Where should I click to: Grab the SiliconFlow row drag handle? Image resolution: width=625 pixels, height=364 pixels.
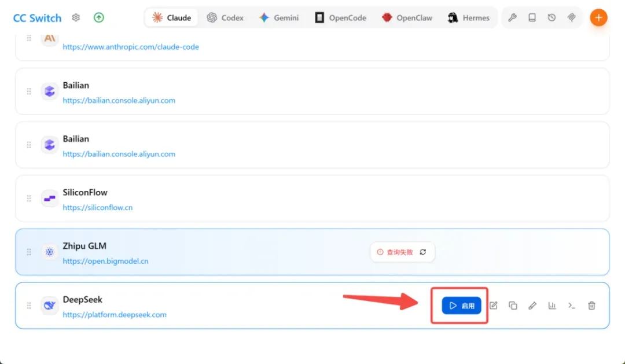pos(29,198)
